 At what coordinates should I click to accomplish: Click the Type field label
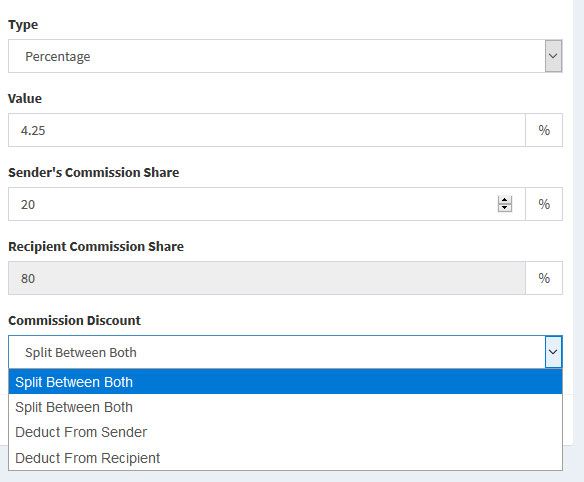23,25
